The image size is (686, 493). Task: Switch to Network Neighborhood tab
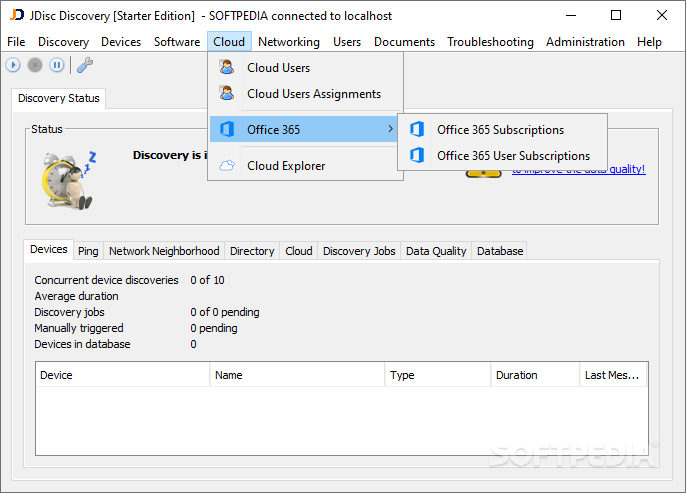click(x=164, y=251)
